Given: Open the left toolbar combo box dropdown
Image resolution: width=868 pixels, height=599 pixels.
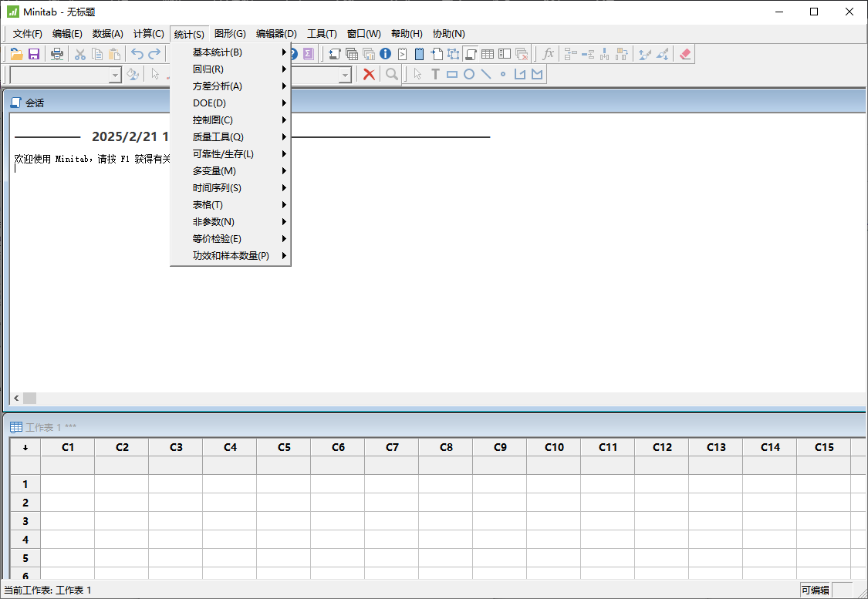Looking at the screenshot, I should [115, 75].
